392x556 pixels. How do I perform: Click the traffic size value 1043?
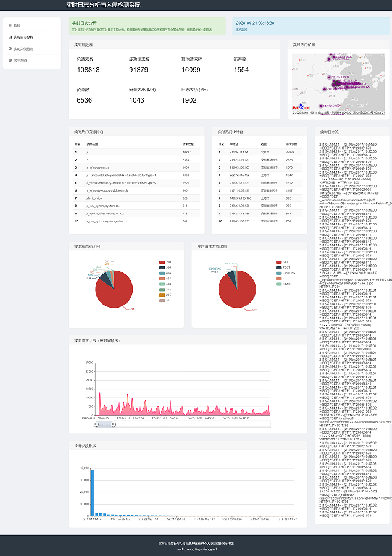point(136,100)
